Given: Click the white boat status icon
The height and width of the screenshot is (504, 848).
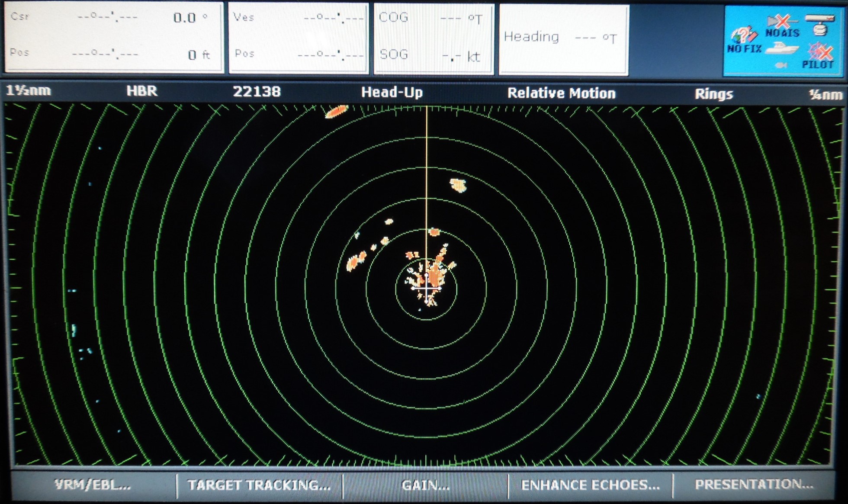Looking at the screenshot, I should pyautogui.click(x=781, y=48).
